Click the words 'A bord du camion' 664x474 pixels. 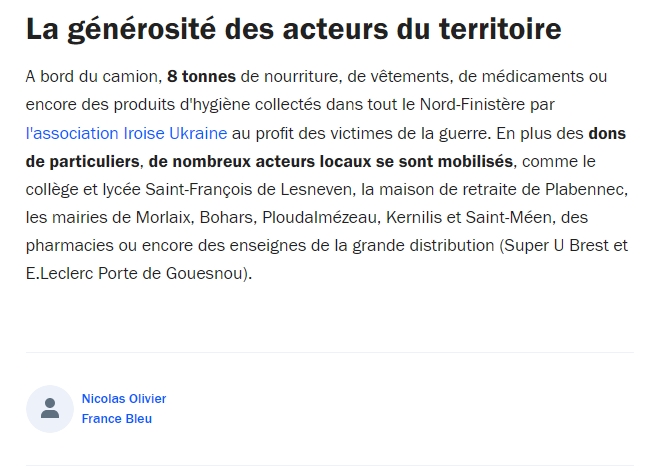pyautogui.click(x=92, y=77)
